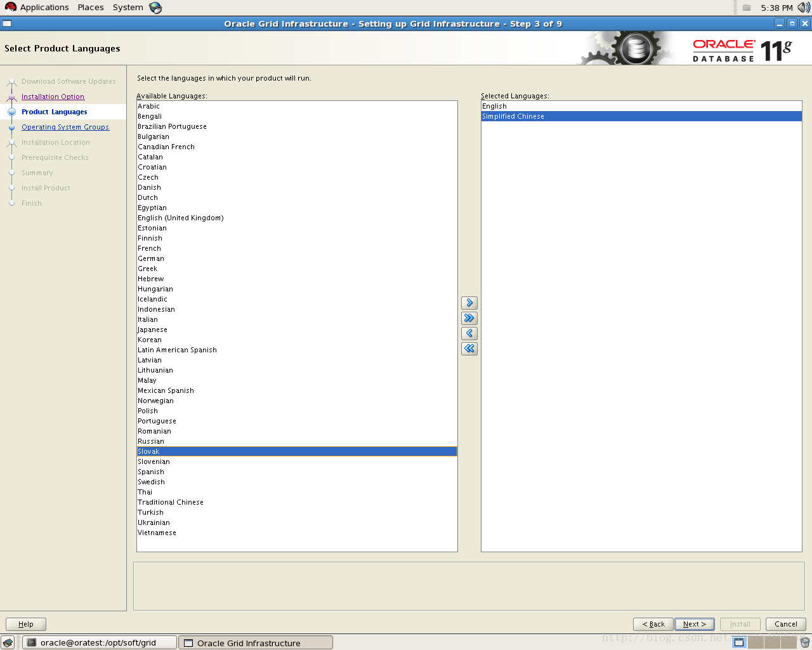Image resolution: width=812 pixels, height=650 pixels.
Task: Select Thai in the list
Action: click(297, 492)
